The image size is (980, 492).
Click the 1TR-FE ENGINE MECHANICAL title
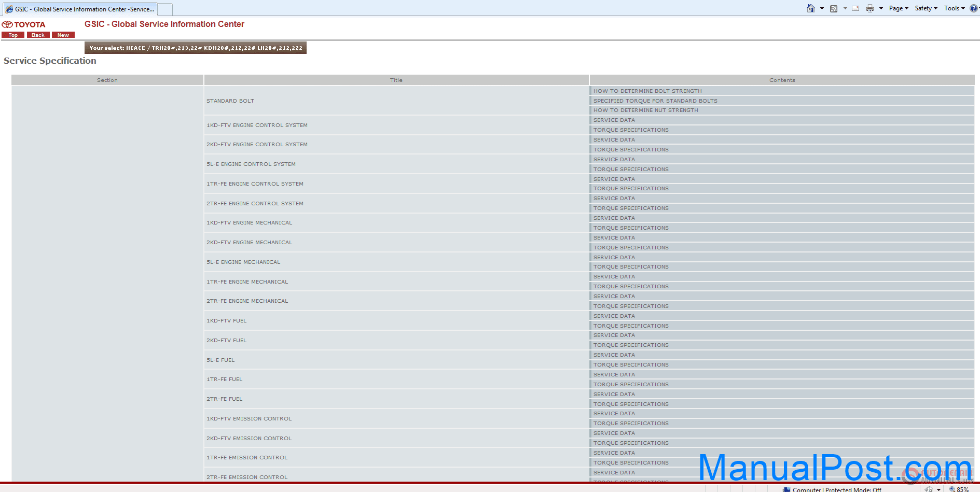247,282
